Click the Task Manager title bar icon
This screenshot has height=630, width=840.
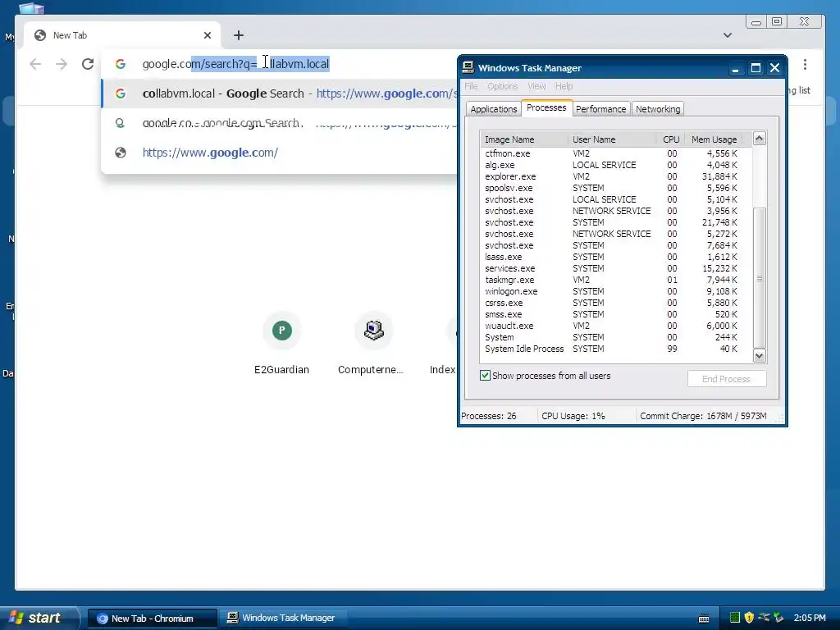(468, 67)
